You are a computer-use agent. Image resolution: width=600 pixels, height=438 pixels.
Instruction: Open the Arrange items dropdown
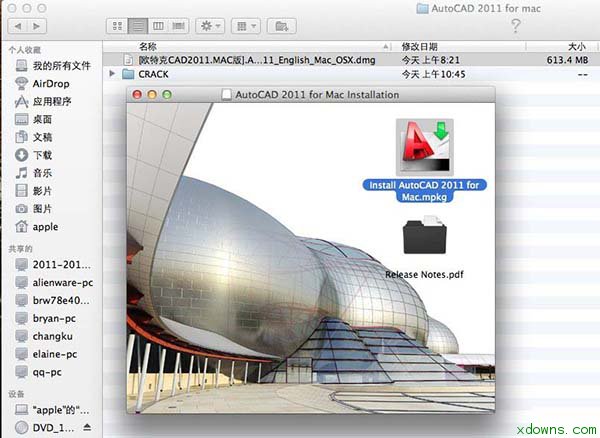(246, 26)
